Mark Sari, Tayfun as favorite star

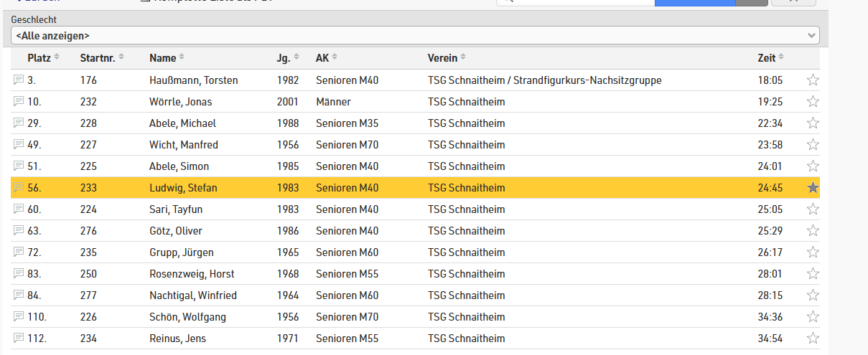(813, 209)
